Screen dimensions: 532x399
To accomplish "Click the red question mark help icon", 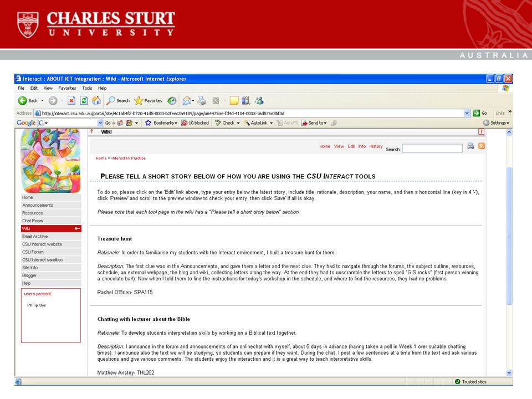I will [x=481, y=132].
